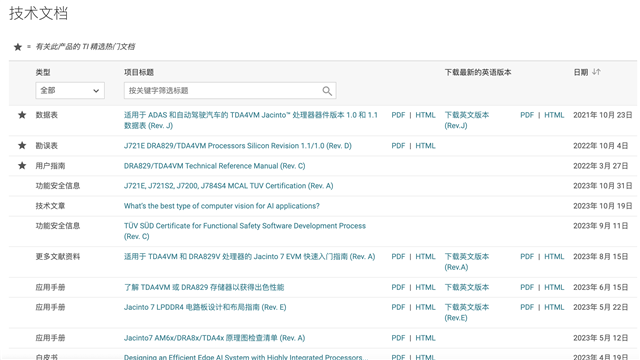Open TDA4VM Jacinto datasheet Rev. J link
Viewport: 640px width, 360px height.
pos(251,120)
